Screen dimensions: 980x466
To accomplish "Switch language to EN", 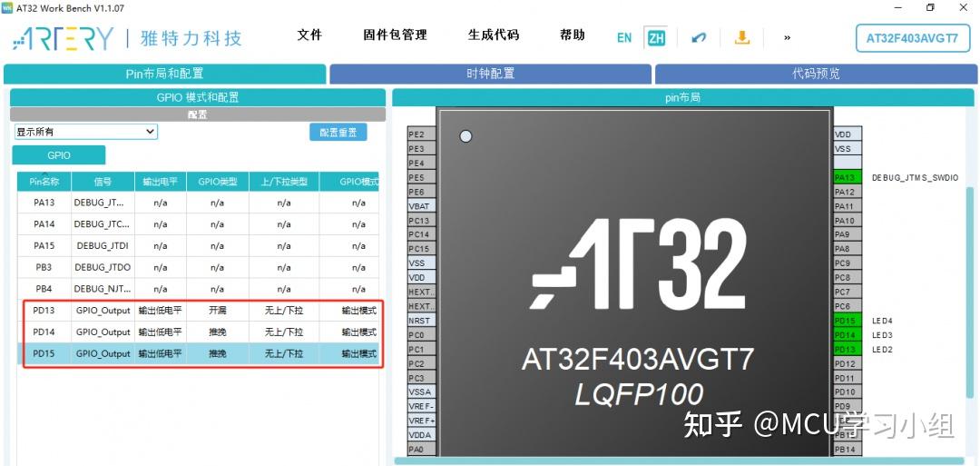I will [x=623, y=37].
